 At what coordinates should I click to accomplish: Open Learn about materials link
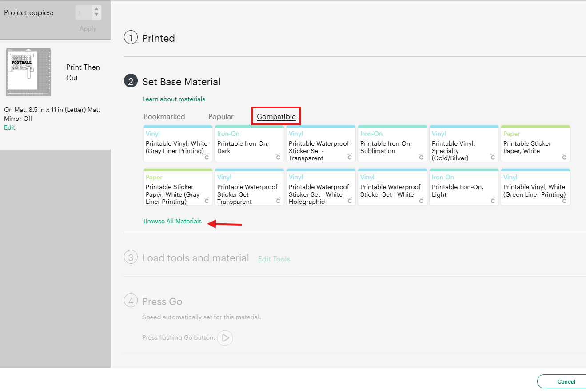pyautogui.click(x=174, y=99)
